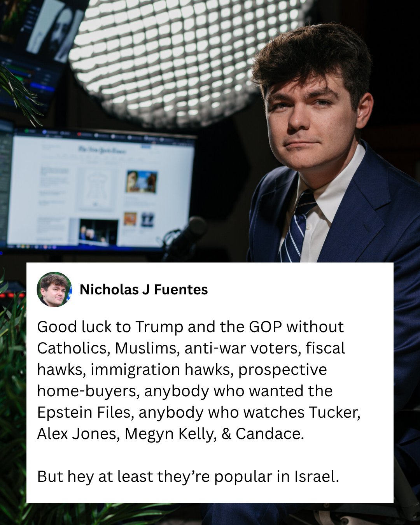
Task: Click the line-drawing illustration in the monitor page center
Action: pyautogui.click(x=95, y=189)
